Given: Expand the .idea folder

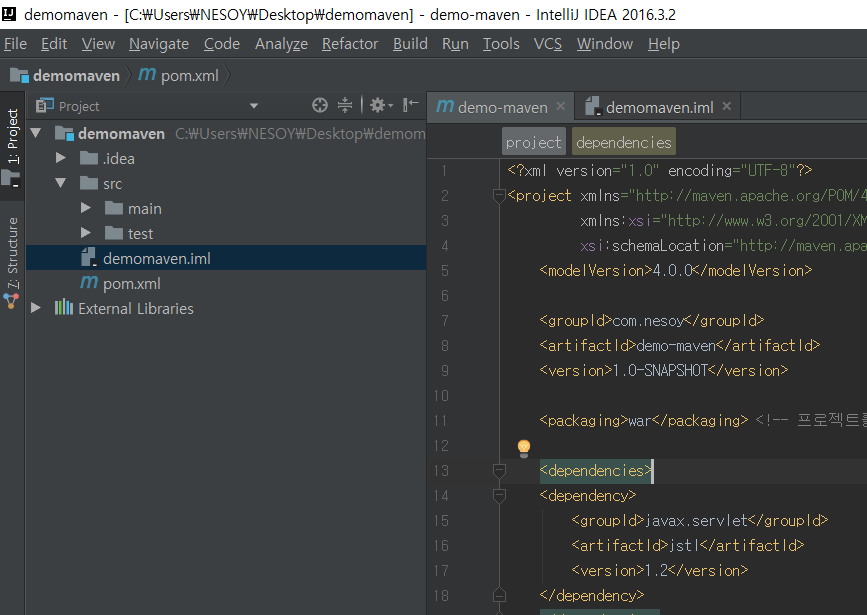Looking at the screenshot, I should [x=61, y=158].
